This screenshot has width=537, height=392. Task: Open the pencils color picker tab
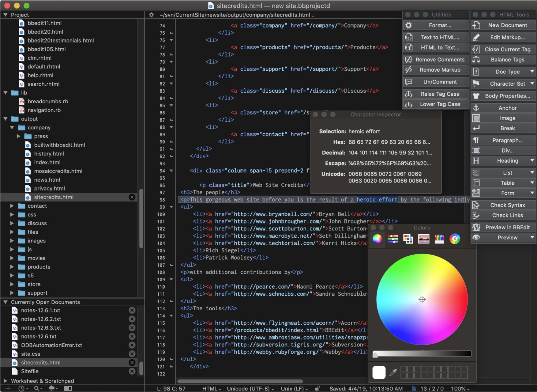439,239
